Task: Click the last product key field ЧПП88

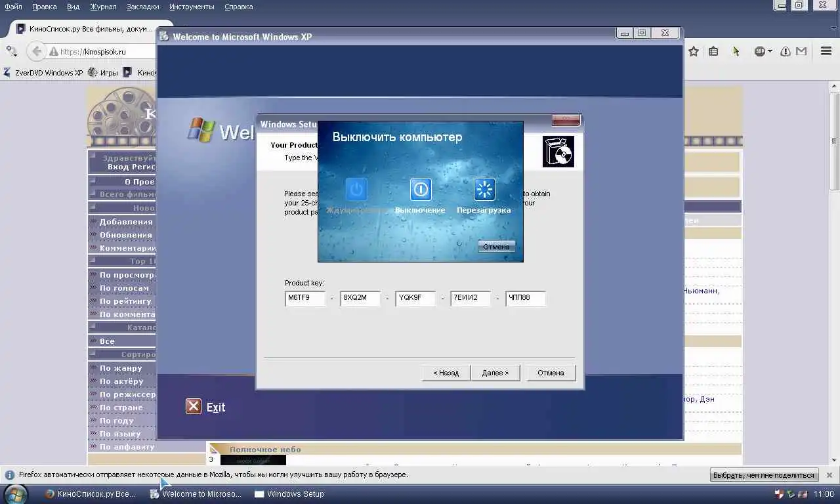Action: point(526,298)
